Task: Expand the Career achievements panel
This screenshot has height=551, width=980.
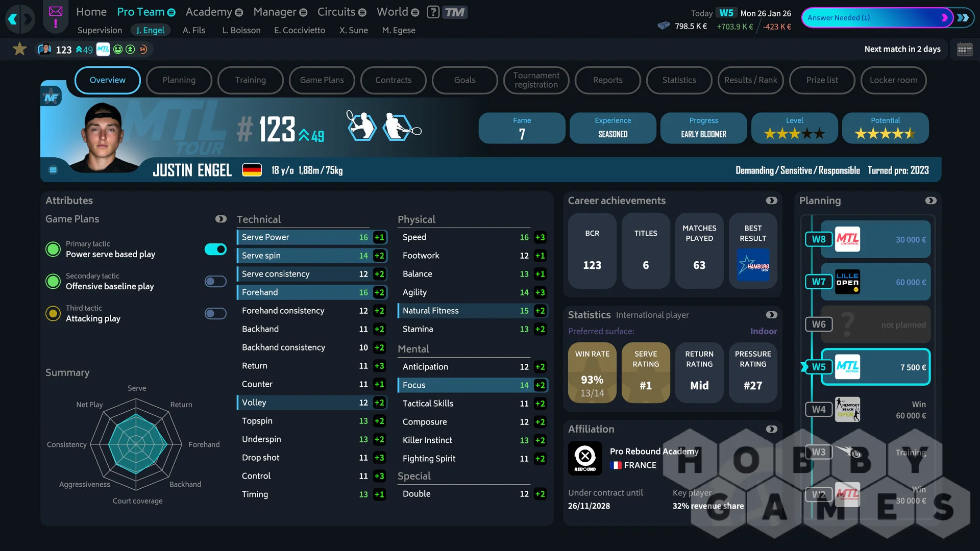Action: (771, 201)
